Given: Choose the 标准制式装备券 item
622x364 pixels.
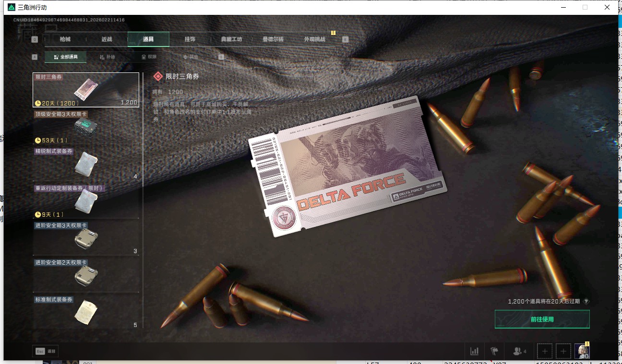Looking at the screenshot, I should pyautogui.click(x=85, y=312).
